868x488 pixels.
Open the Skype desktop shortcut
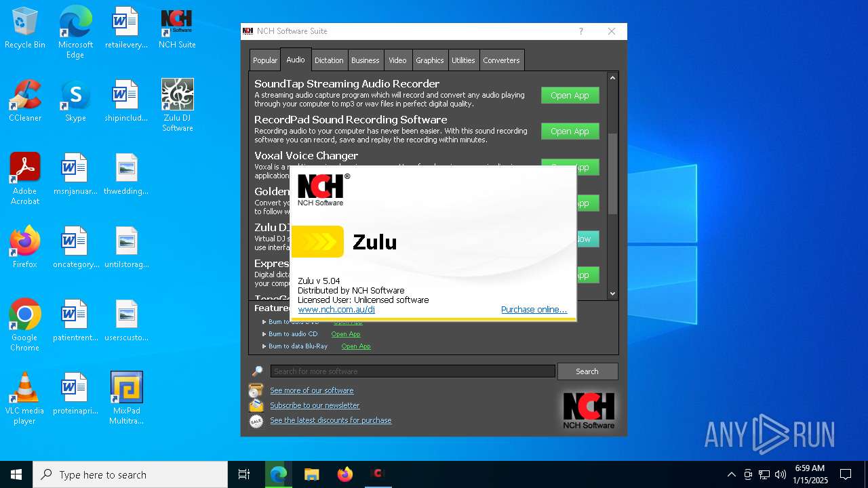(75, 101)
